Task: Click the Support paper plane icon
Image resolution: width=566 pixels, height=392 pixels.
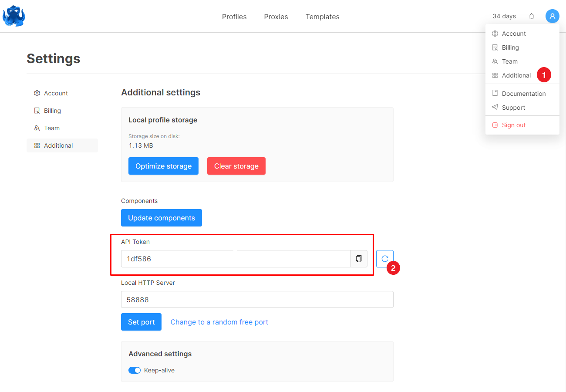Action: click(x=495, y=107)
